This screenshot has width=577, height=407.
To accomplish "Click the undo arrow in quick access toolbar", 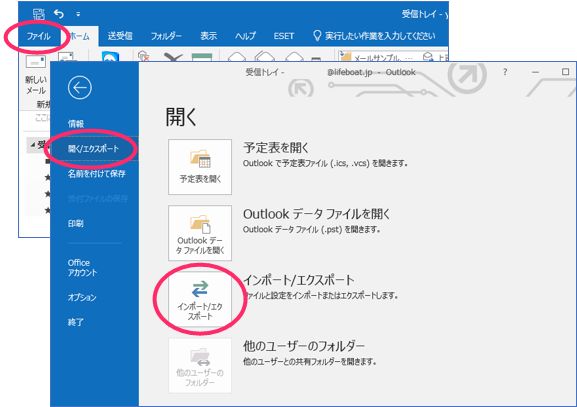I will 59,14.
